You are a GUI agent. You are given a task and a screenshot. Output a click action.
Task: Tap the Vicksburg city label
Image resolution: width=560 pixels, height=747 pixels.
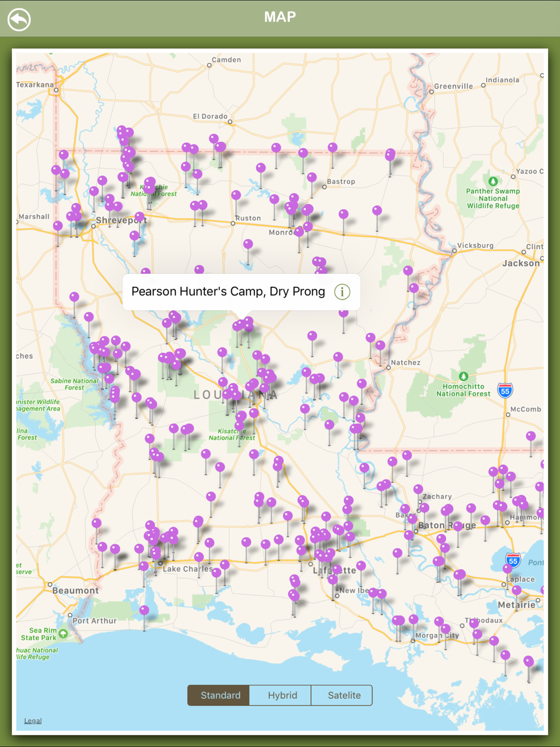(475, 245)
